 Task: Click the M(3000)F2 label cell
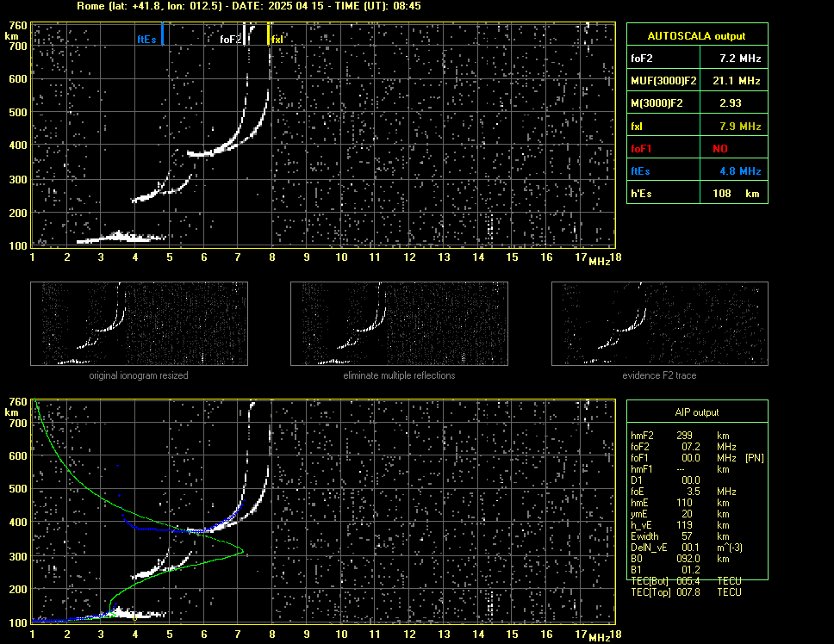click(663, 103)
